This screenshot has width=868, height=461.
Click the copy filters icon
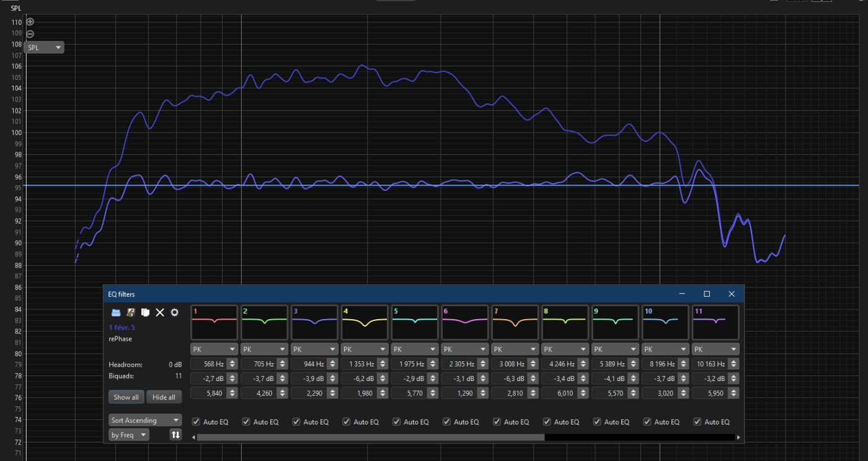(145, 313)
